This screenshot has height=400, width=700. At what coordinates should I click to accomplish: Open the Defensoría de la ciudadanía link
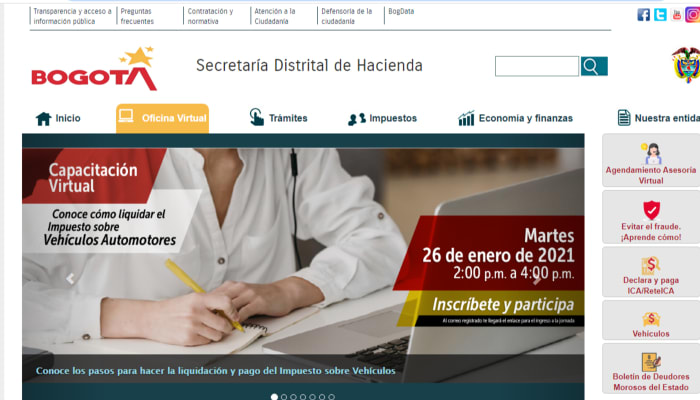[x=347, y=16]
